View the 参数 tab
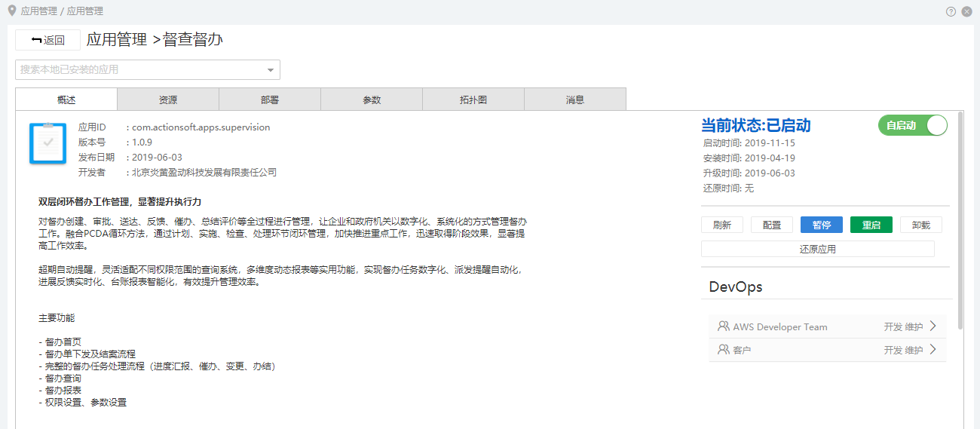The image size is (980, 429). point(372,100)
